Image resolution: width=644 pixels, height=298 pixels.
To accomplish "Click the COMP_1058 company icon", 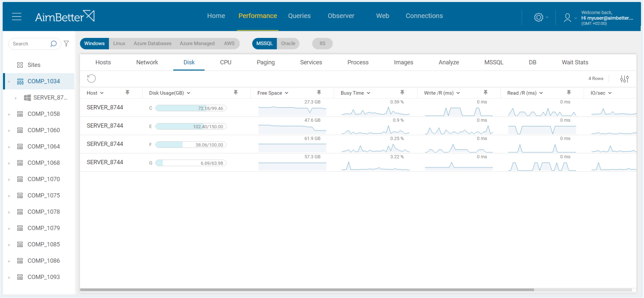I will pyautogui.click(x=20, y=114).
